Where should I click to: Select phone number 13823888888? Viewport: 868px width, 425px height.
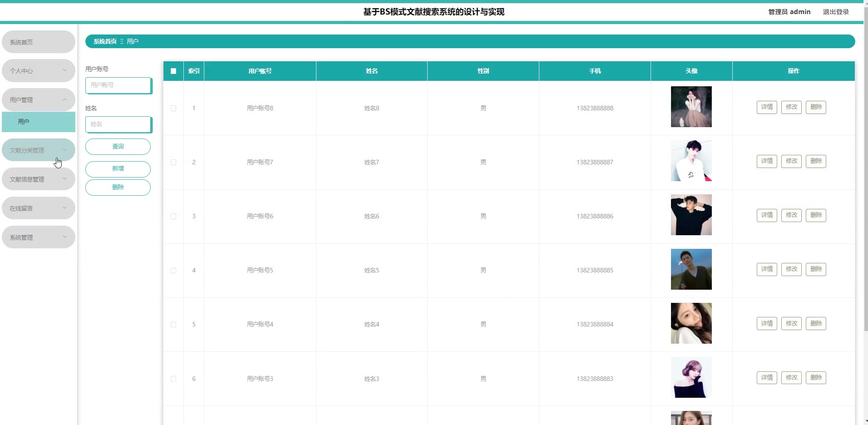[595, 108]
